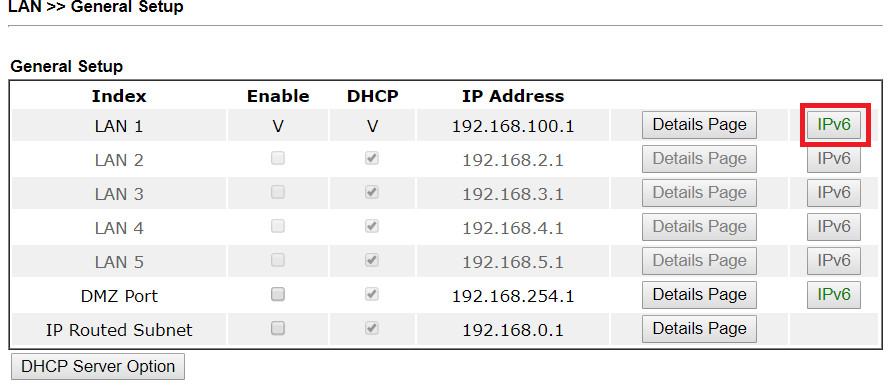Tick the Enable checkbox for LAN 2
The height and width of the screenshot is (385, 889).
278,159
